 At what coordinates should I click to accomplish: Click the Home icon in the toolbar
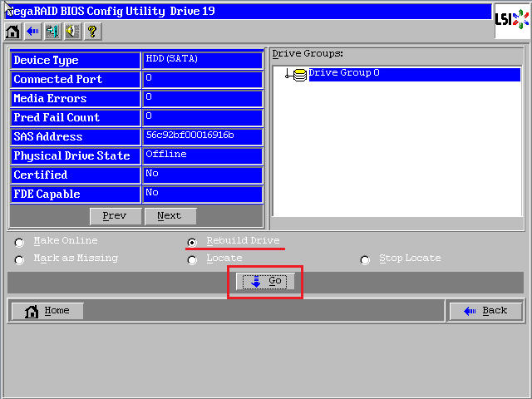[x=12, y=32]
